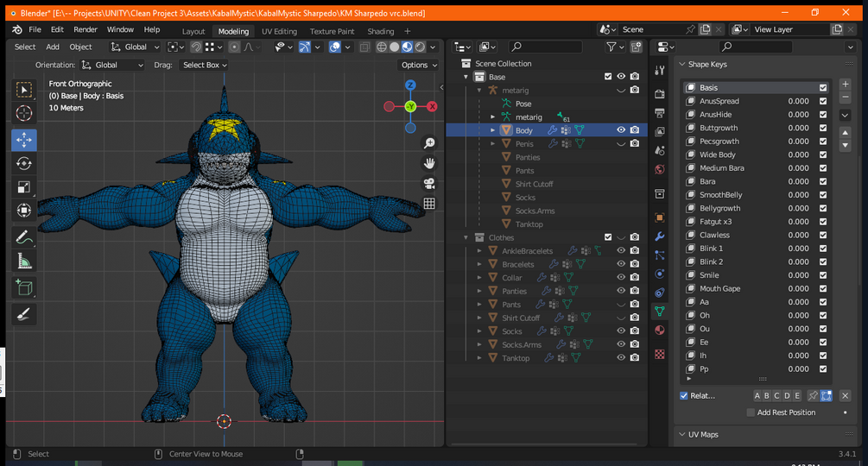
Task: Expand the Body object in outliner
Action: tap(492, 130)
